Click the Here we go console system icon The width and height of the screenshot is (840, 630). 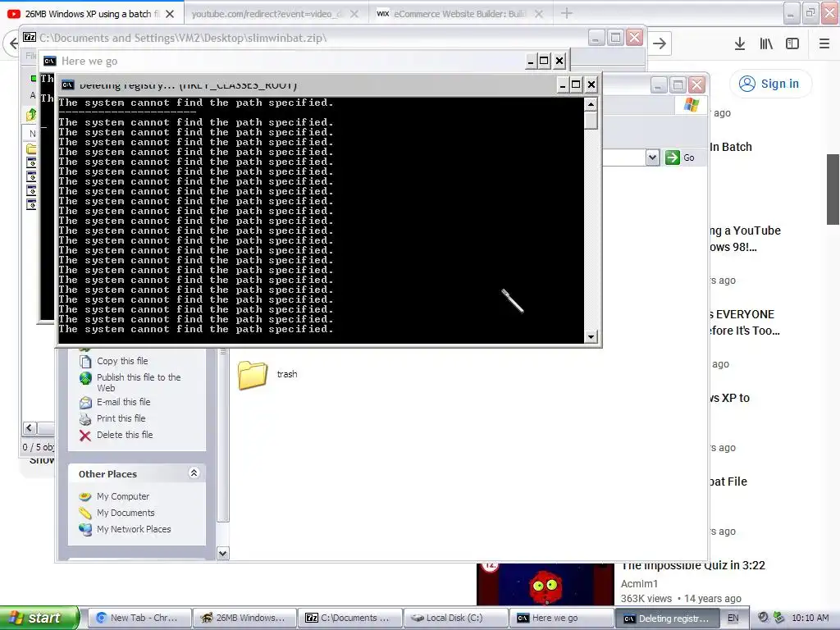tap(50, 61)
